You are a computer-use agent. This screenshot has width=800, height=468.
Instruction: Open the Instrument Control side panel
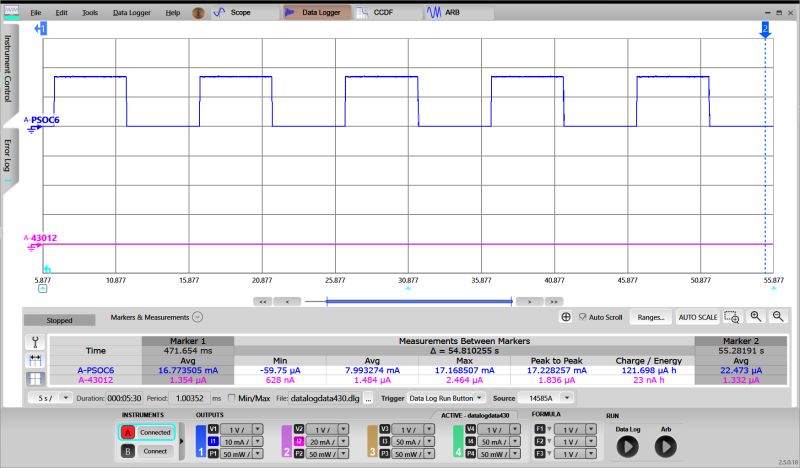click(x=8, y=68)
